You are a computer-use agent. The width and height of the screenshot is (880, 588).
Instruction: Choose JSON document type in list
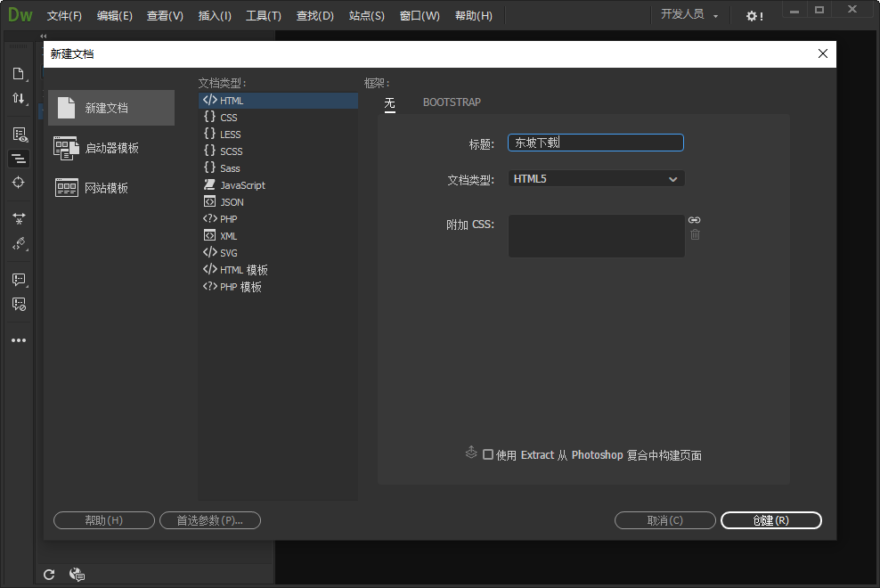278,202
